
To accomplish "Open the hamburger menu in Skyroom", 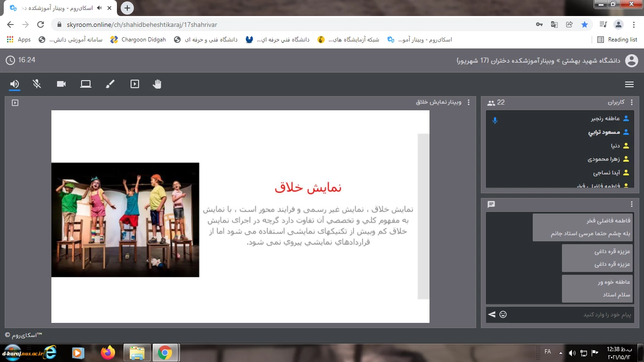I will pos(629,84).
